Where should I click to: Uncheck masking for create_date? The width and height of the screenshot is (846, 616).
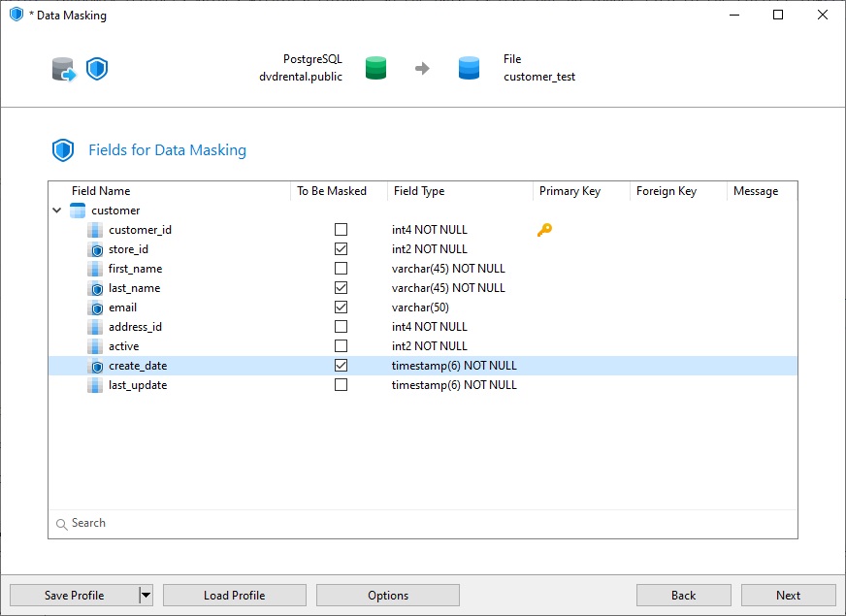pyautogui.click(x=341, y=366)
